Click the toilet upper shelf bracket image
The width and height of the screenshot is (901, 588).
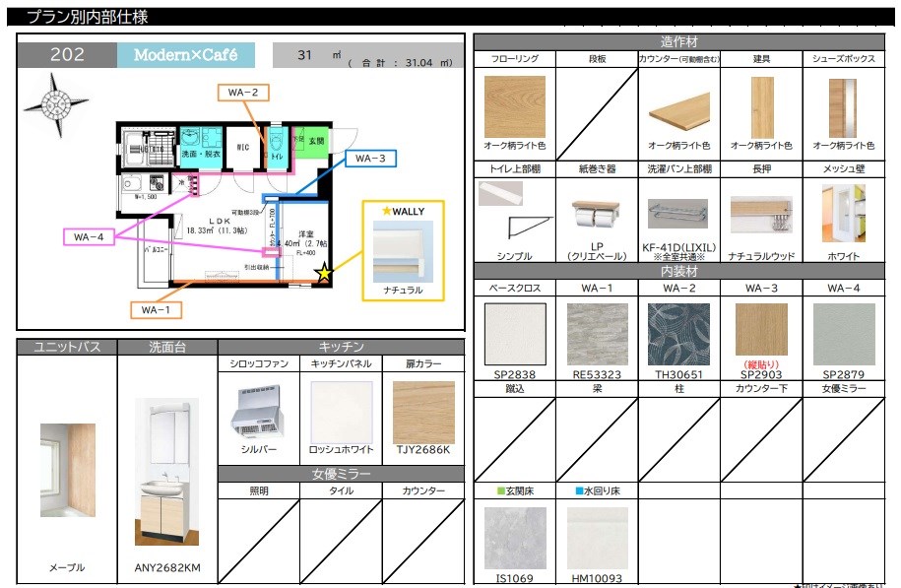click(514, 209)
